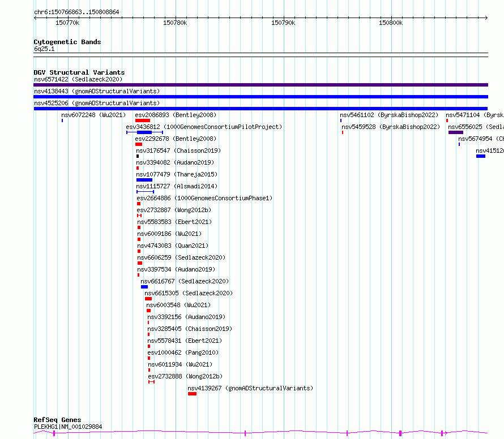The width and height of the screenshot is (504, 439).
Task: Select the blue bar under nsv41512 label
Action: tap(481, 156)
